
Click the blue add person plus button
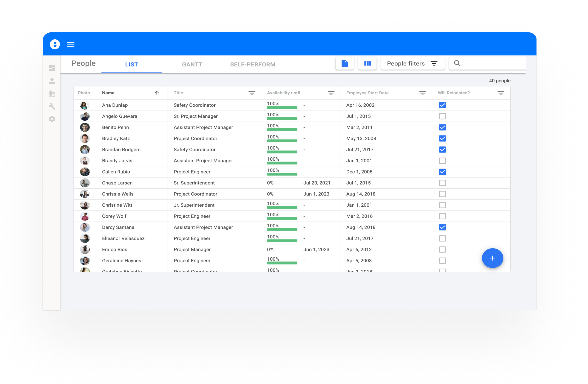pyautogui.click(x=492, y=258)
